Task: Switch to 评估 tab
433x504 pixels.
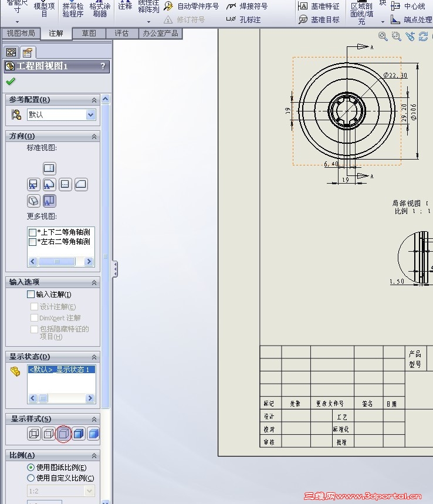Action: 121,33
